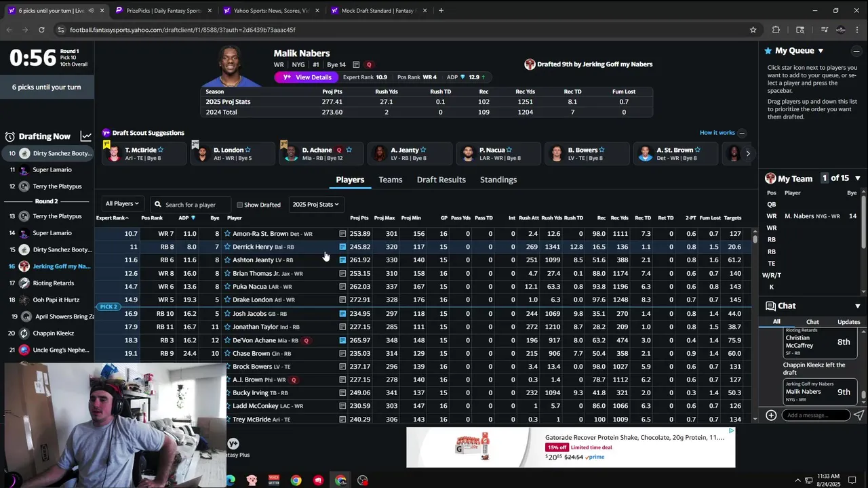Open Brian Thomas Jr. notes icon
Viewport: 868px width, 488px height.
(342, 274)
